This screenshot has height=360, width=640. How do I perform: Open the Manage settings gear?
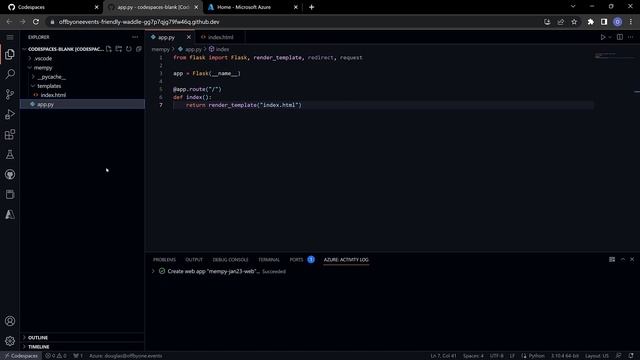coord(10,341)
